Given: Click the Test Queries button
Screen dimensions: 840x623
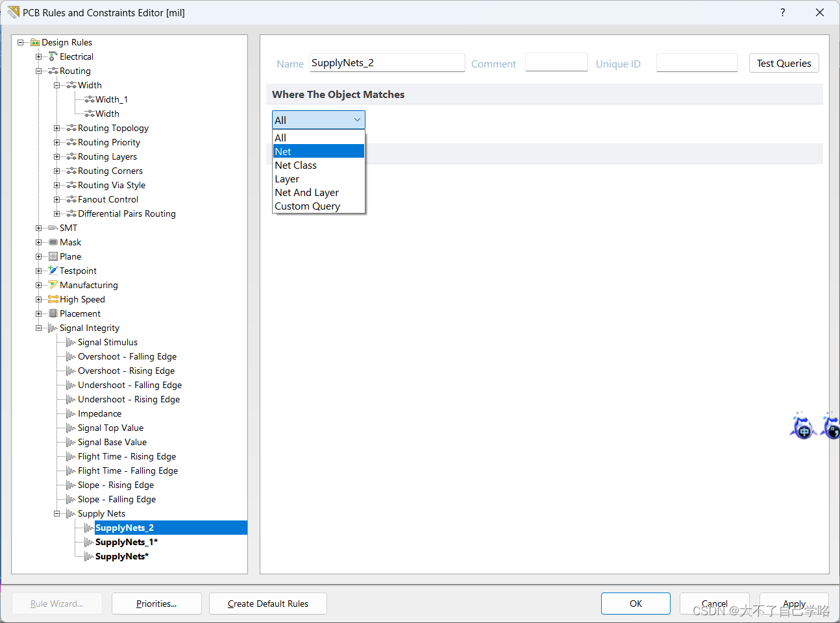Looking at the screenshot, I should [x=784, y=63].
